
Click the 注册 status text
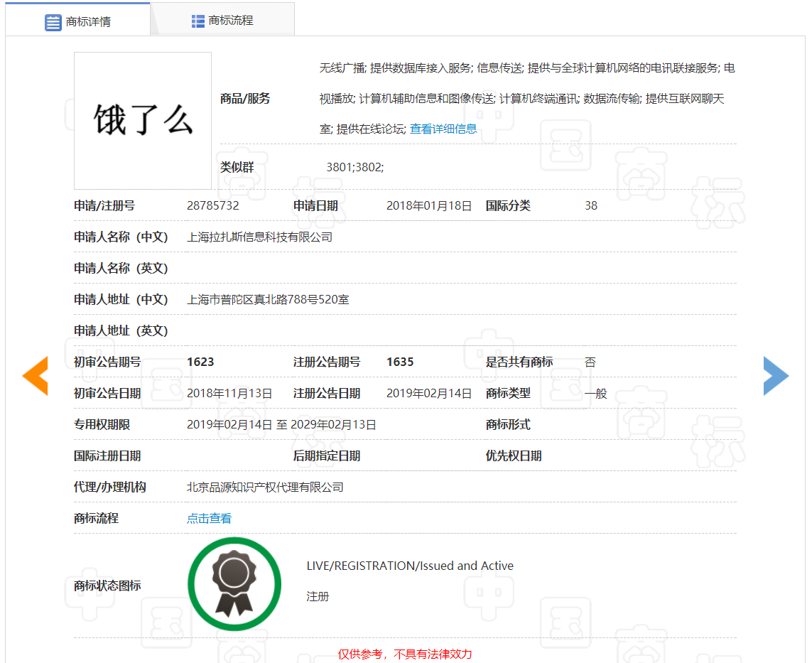point(318,597)
